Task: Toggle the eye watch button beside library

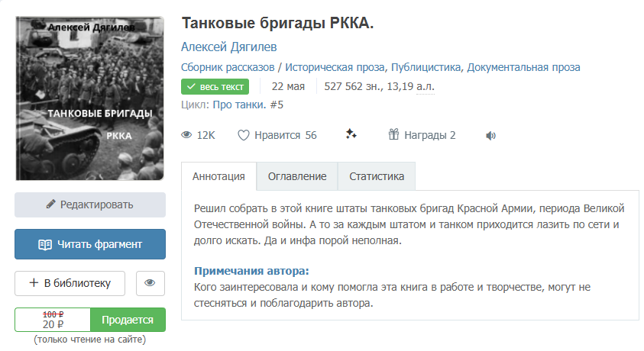Action: (150, 283)
